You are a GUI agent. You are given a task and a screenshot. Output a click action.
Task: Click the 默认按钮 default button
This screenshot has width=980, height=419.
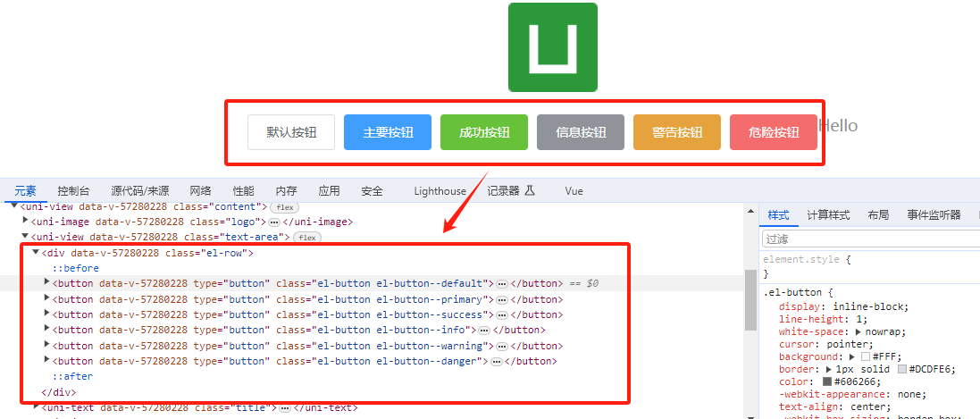tap(291, 132)
